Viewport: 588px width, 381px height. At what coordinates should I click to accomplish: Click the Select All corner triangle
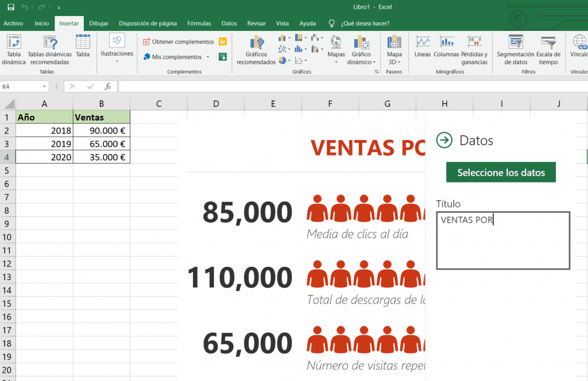8,104
